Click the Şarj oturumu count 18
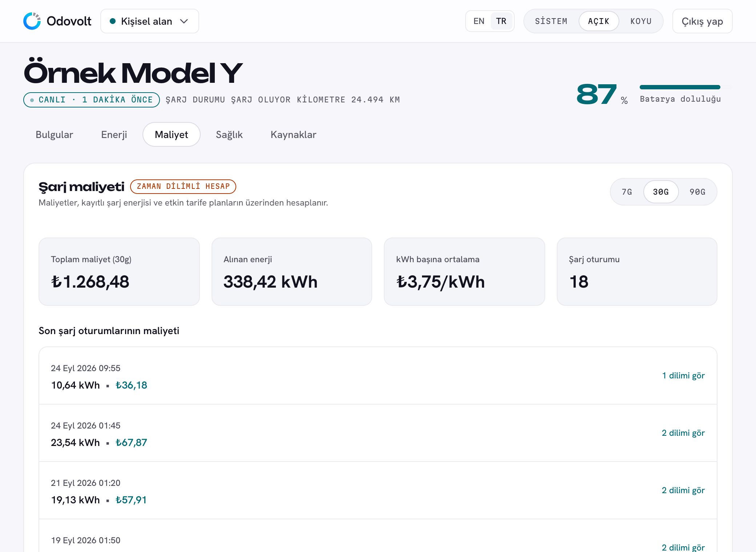756x552 pixels. tap(579, 282)
